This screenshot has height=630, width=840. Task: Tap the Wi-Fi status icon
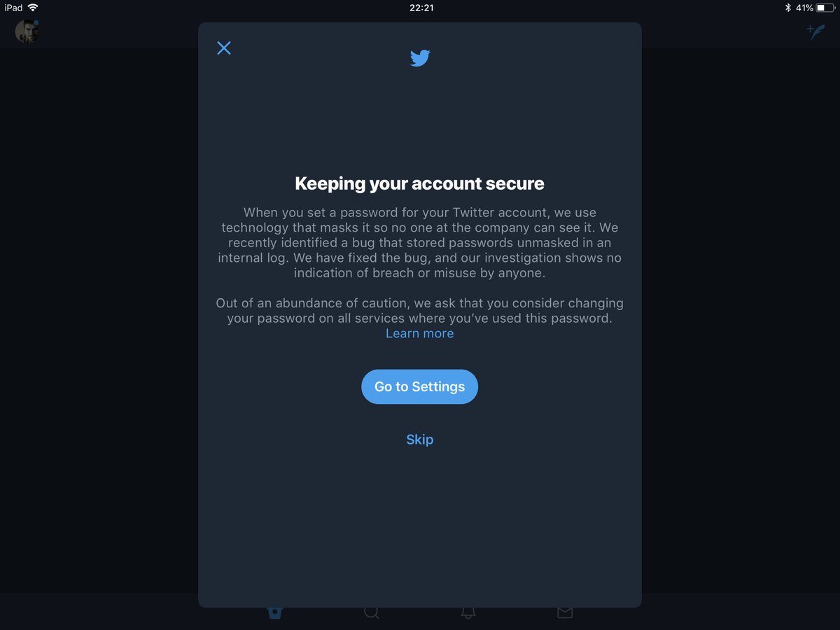click(33, 8)
